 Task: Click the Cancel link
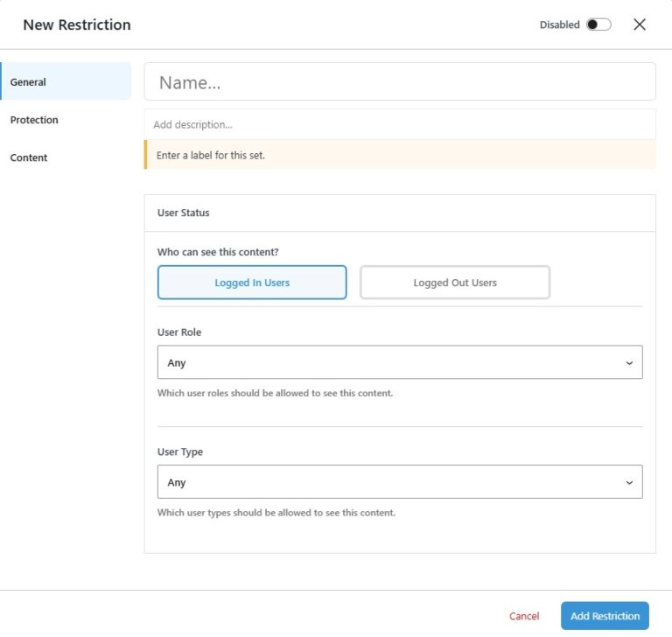(x=524, y=616)
